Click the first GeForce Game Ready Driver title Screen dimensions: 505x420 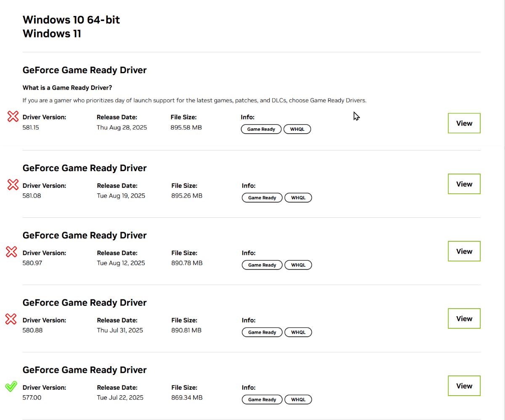click(x=85, y=70)
